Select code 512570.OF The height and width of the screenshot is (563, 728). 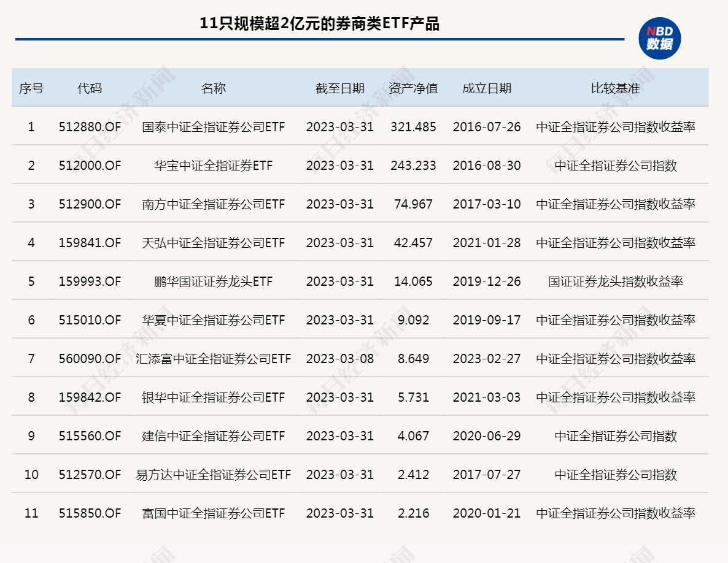[x=90, y=475]
